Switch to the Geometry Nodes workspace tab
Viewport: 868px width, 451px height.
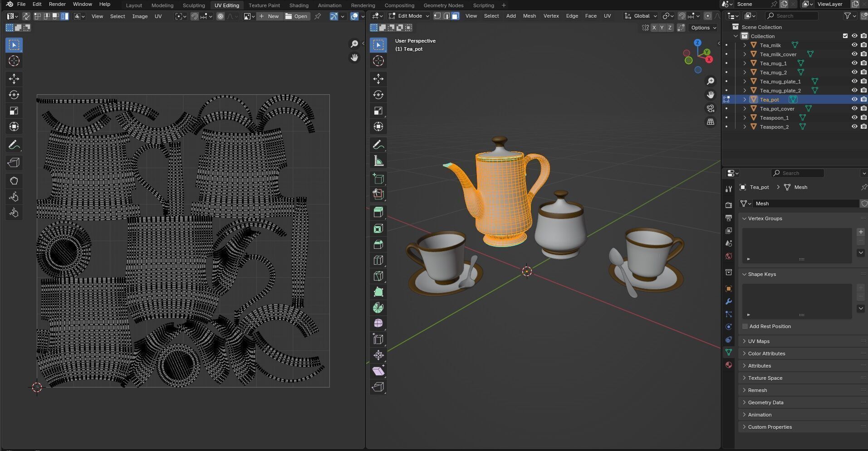(443, 5)
